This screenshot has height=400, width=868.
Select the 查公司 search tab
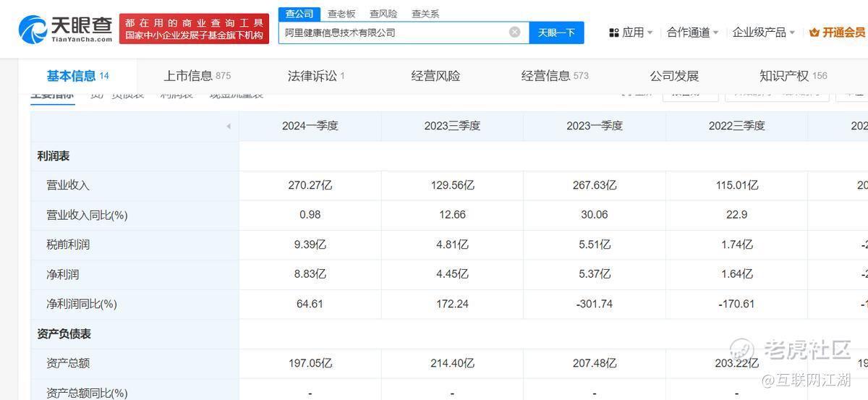tap(299, 14)
